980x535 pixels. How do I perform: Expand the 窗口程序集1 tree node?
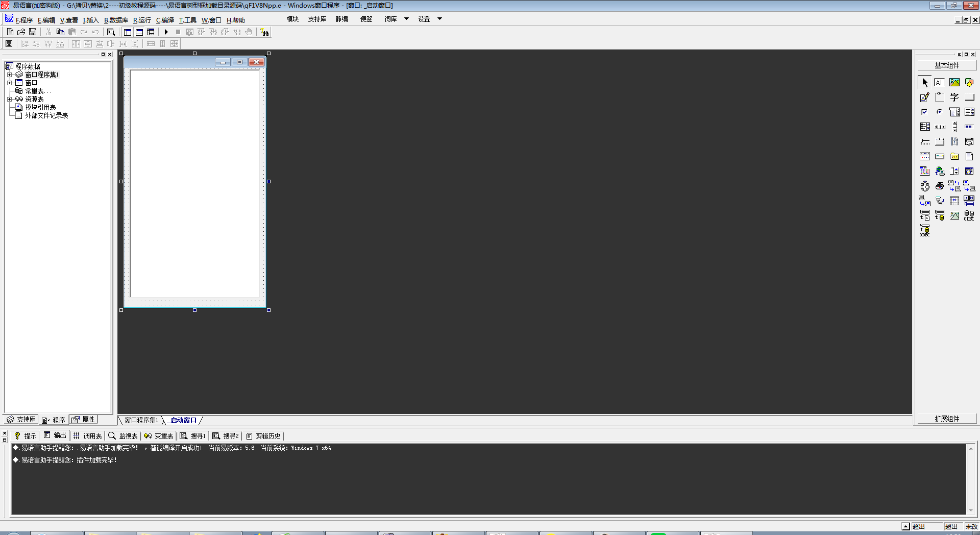[x=9, y=75]
